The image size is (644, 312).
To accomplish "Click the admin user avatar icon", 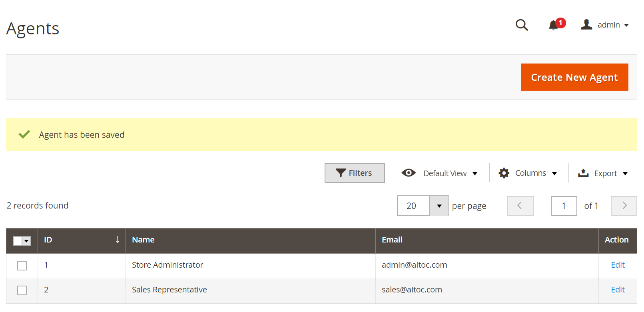I will pyautogui.click(x=586, y=25).
